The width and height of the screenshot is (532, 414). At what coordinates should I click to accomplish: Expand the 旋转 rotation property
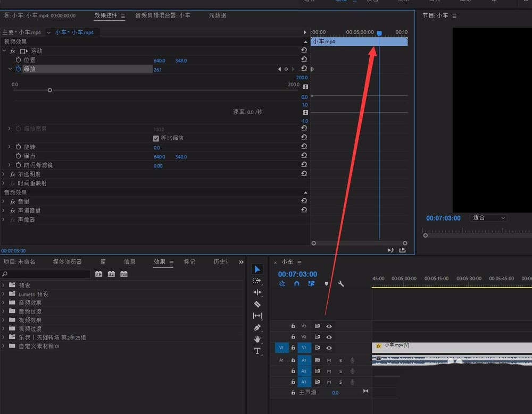tap(10, 147)
